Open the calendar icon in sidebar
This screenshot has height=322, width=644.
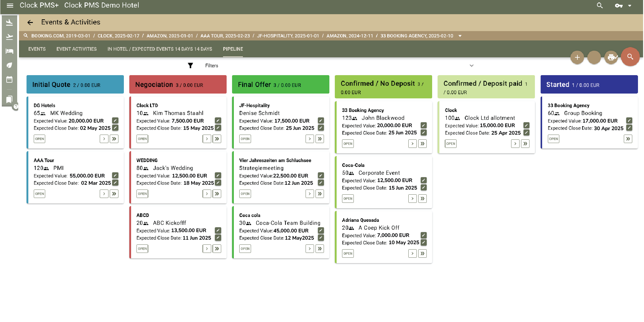click(x=9, y=80)
